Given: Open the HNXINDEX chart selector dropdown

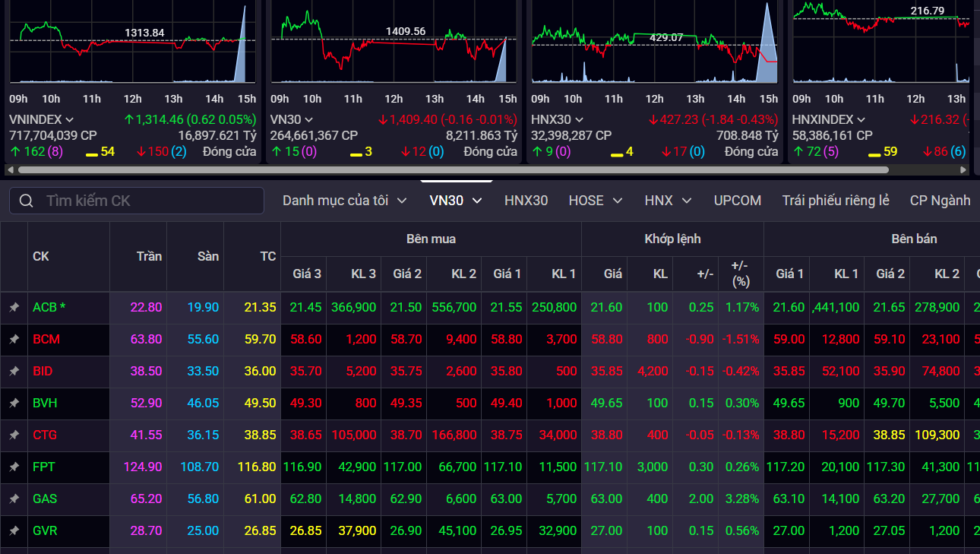Looking at the screenshot, I should pos(861,119).
